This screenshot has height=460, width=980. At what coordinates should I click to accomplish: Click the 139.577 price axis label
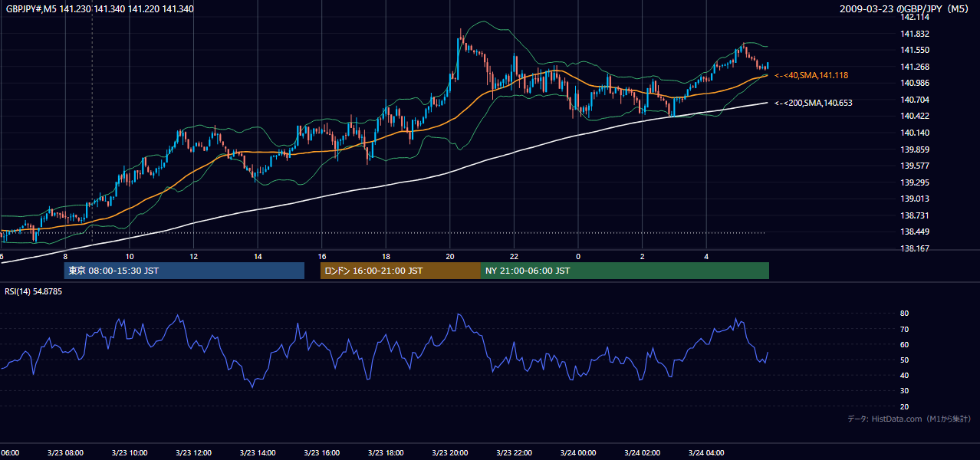pyautogui.click(x=915, y=166)
